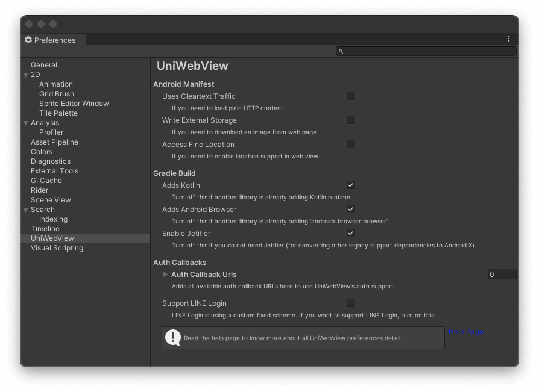539x392 pixels.
Task: Click the preferences search field
Action: tap(426, 52)
